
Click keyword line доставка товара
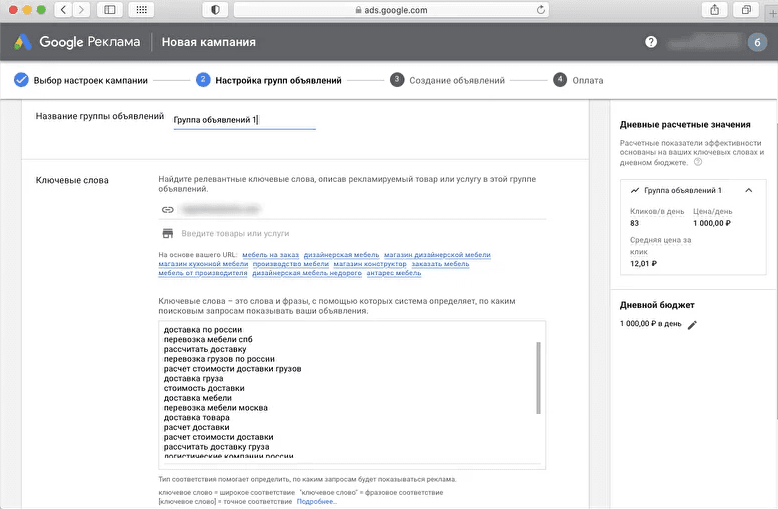coord(196,418)
